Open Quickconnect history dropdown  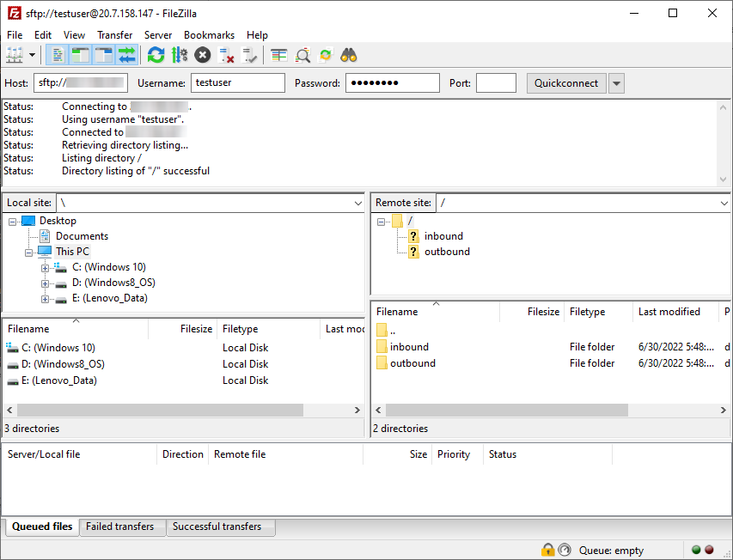coord(616,83)
